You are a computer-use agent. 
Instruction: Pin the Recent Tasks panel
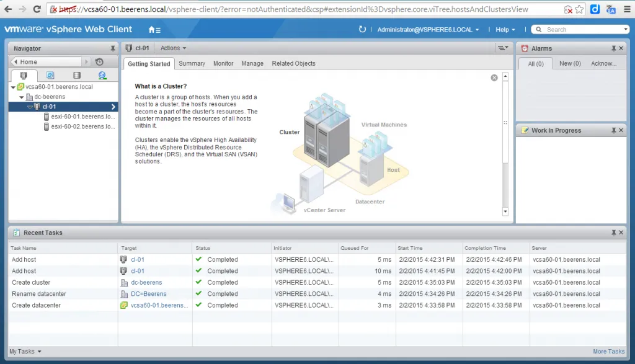[x=613, y=233]
